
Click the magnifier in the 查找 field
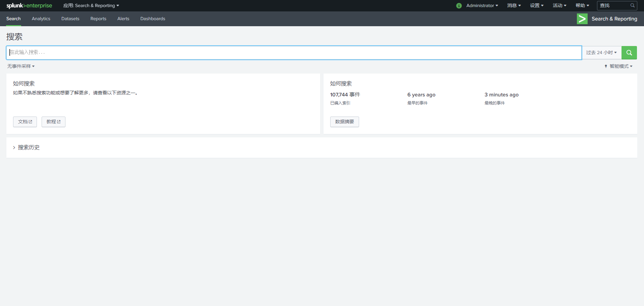point(633,5)
